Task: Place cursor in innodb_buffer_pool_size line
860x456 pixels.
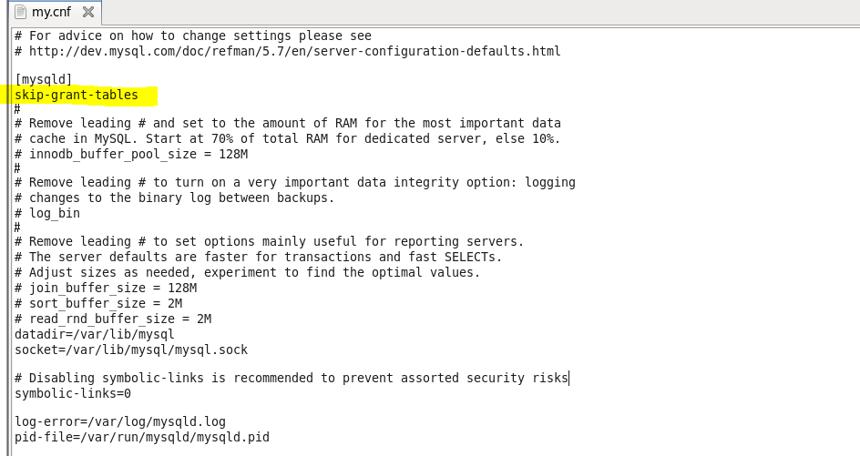Action: (x=131, y=154)
